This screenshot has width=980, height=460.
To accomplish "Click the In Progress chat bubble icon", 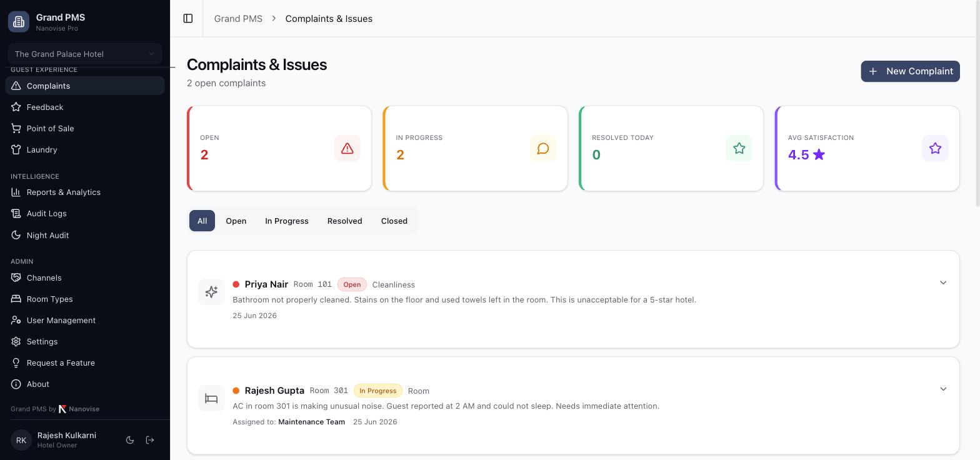I will [x=543, y=149].
